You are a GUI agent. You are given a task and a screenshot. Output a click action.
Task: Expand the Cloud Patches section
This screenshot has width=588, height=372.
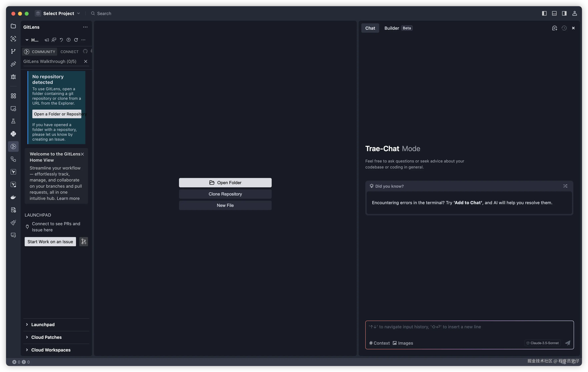tap(46, 337)
